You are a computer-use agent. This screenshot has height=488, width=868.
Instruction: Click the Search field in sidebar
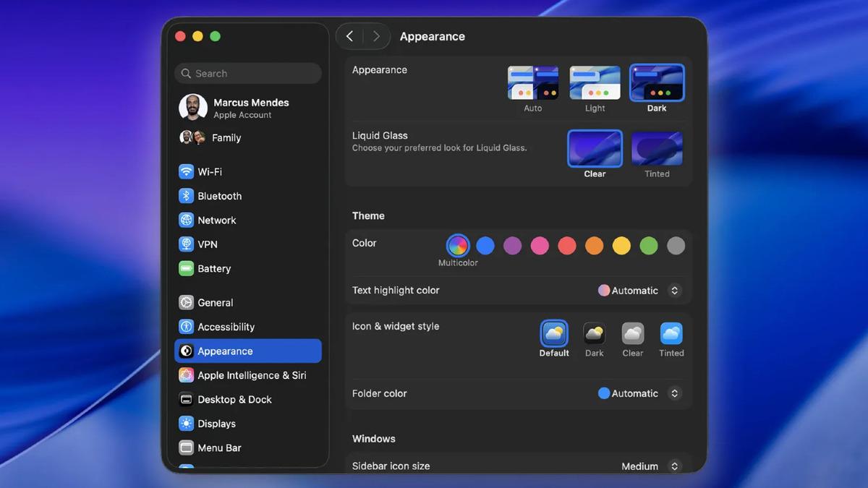(248, 73)
